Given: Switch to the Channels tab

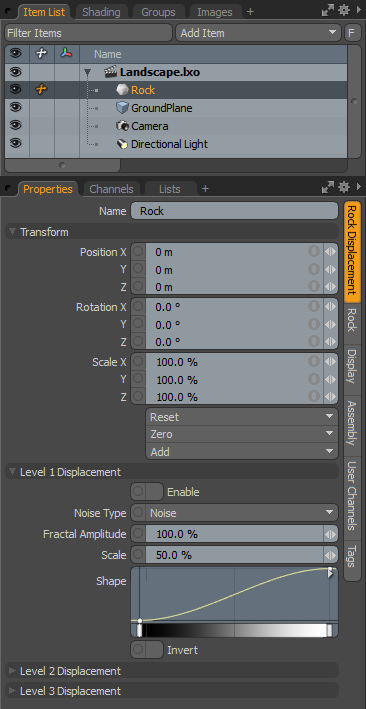Looking at the screenshot, I should [x=111, y=189].
